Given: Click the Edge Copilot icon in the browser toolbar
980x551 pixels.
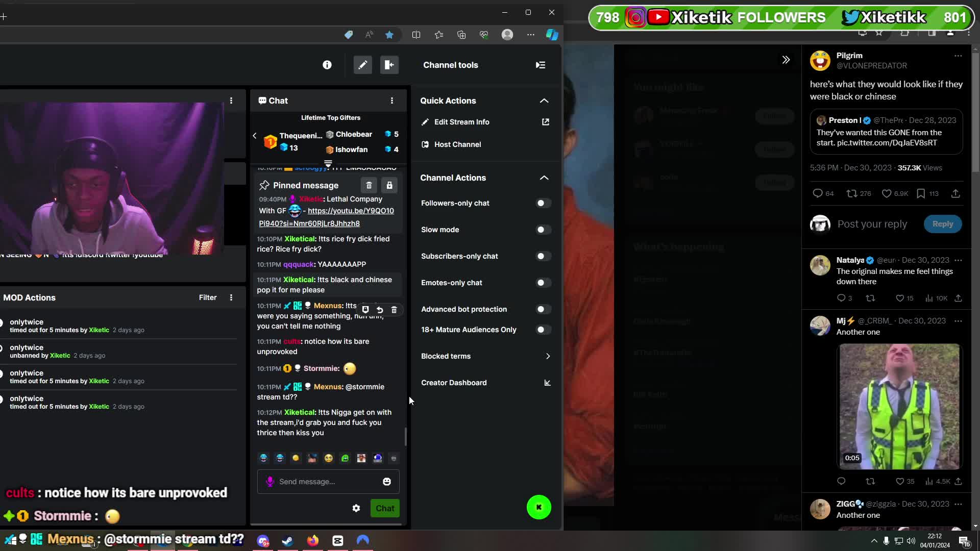Looking at the screenshot, I should 552,34.
